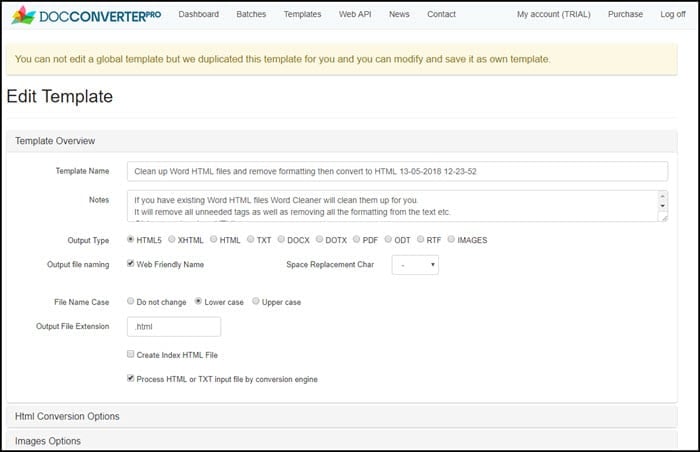The height and width of the screenshot is (452, 700).
Task: Select Lower case file name option
Action: point(198,301)
